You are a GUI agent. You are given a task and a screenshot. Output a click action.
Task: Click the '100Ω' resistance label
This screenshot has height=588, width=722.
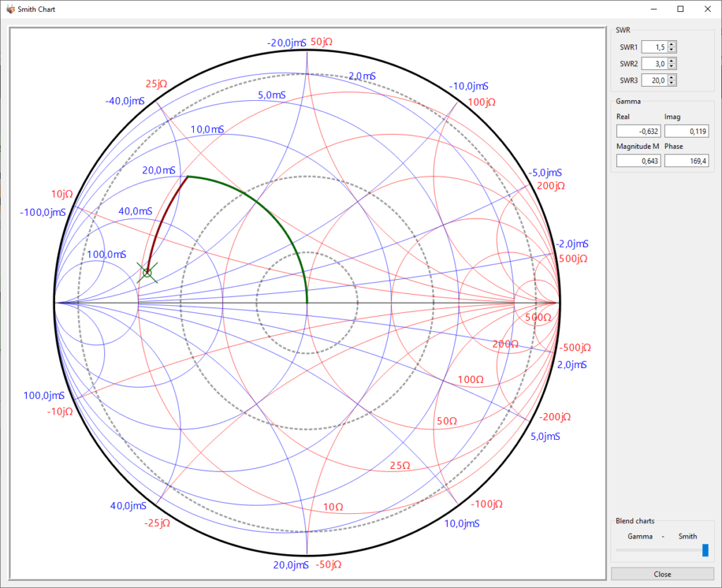pos(470,379)
